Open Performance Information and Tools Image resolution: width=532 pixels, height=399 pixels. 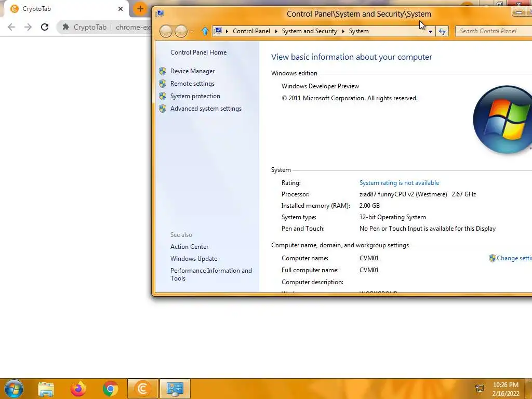211,274
